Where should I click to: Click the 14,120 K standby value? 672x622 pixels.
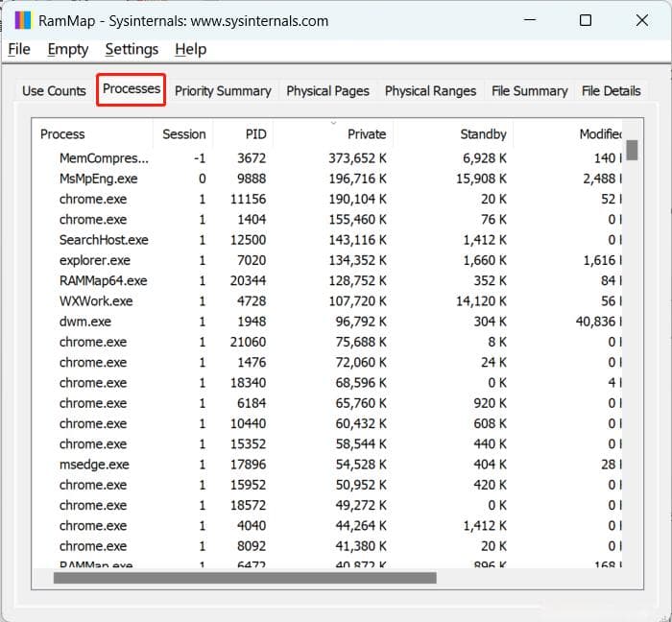(481, 301)
